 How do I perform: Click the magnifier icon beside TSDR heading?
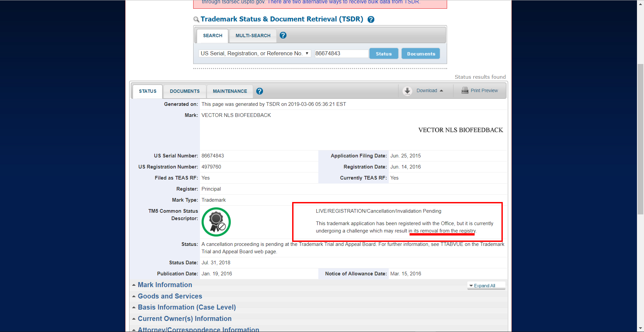[196, 19]
